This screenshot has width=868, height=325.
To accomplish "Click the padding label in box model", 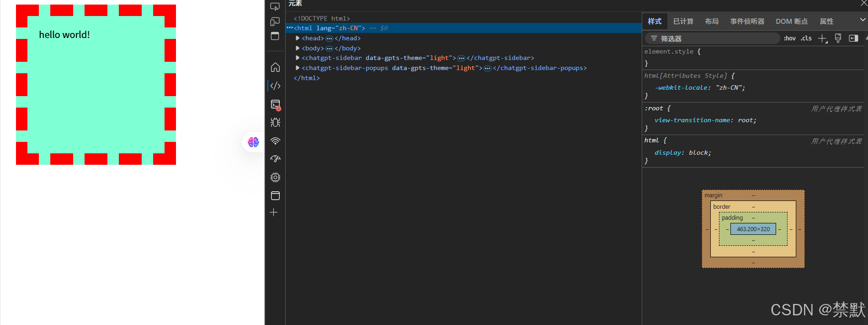I will 732,217.
